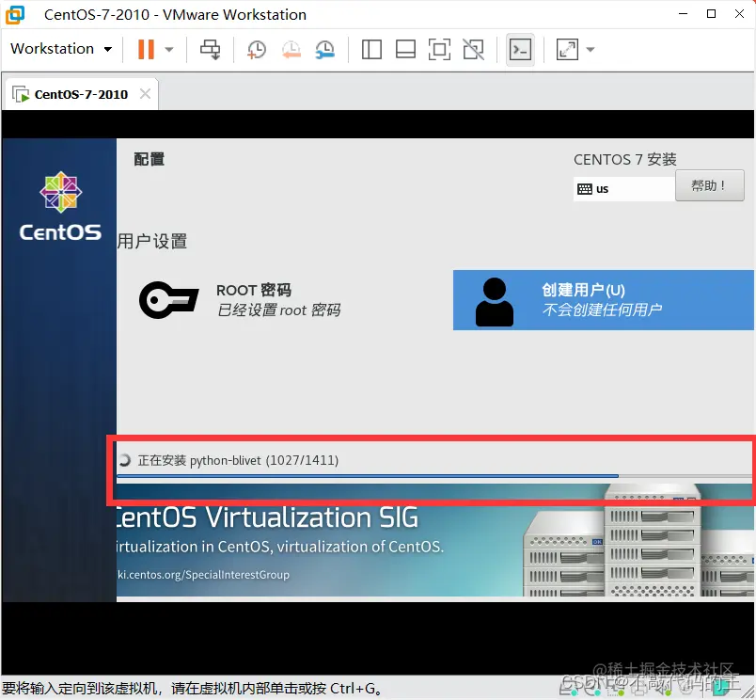Click the 配置 heading text
The width and height of the screenshot is (756, 700).
coord(149,159)
